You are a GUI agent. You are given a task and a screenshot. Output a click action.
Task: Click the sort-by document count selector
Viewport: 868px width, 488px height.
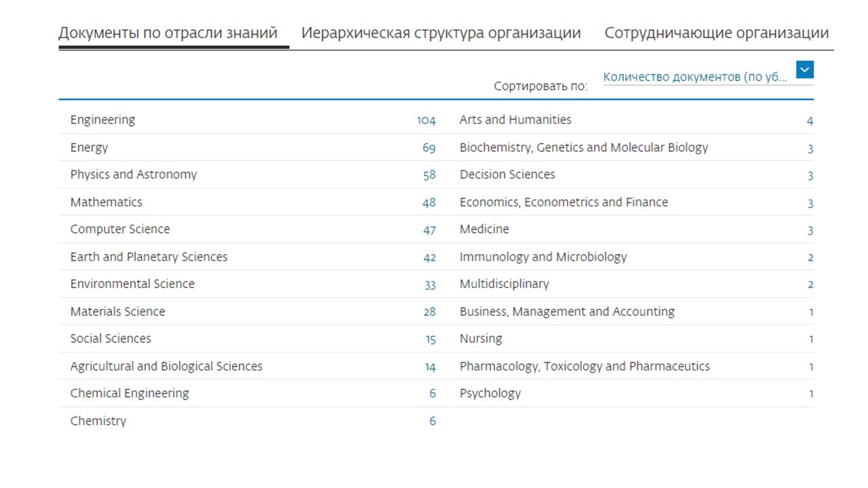(695, 77)
